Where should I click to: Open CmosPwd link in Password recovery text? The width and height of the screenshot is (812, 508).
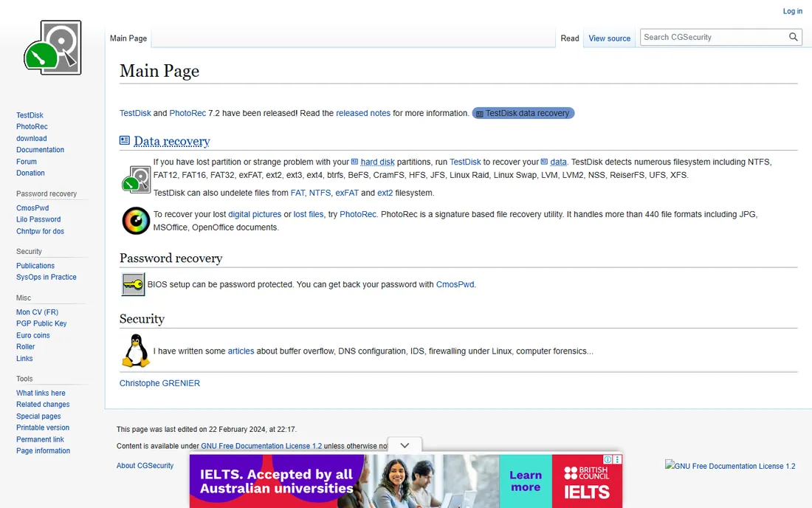(455, 284)
